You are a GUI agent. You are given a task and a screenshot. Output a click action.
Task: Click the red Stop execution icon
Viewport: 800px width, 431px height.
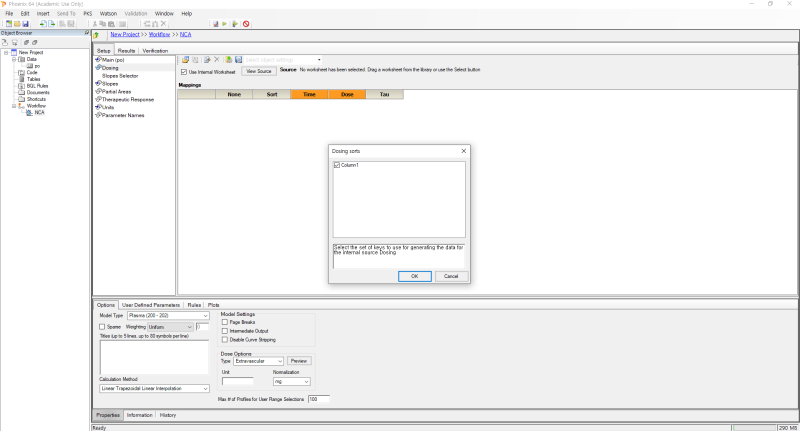pyautogui.click(x=246, y=24)
